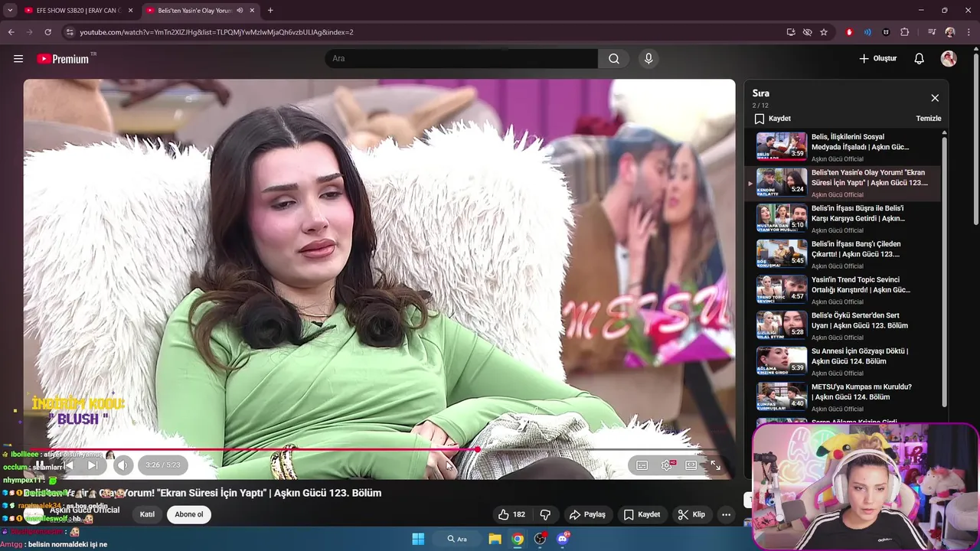Open player settings gear

click(x=667, y=465)
